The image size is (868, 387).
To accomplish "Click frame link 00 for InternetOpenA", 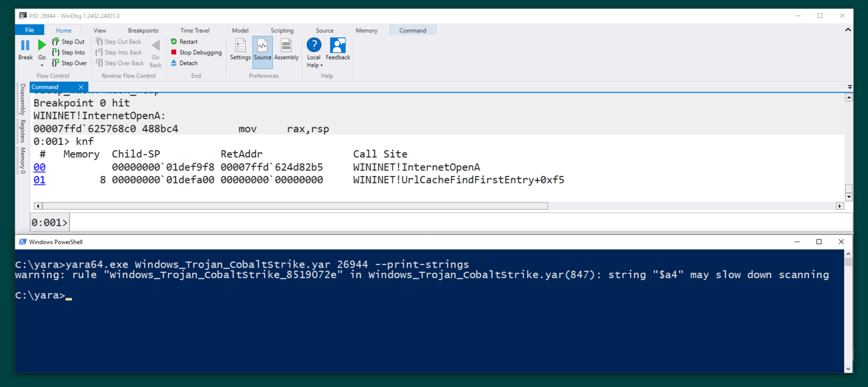I will coord(39,167).
